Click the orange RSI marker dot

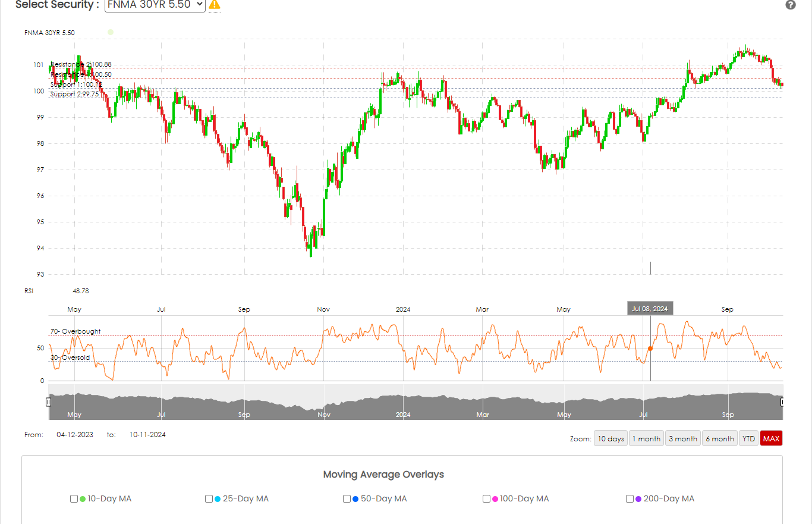[650, 349]
